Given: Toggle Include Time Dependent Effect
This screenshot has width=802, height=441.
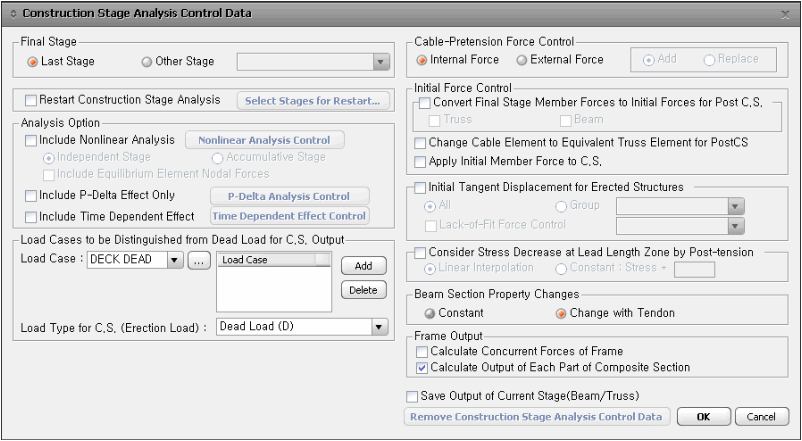Looking at the screenshot, I should click(31, 216).
